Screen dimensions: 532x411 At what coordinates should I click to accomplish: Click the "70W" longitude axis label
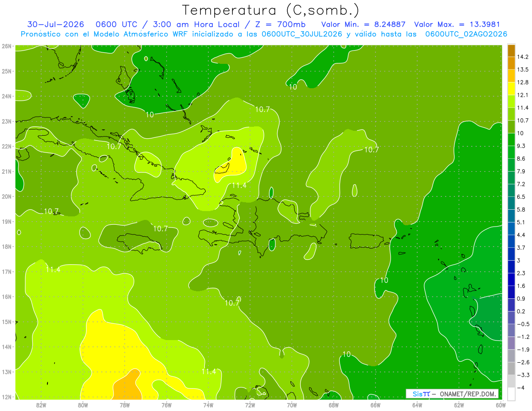292,404
